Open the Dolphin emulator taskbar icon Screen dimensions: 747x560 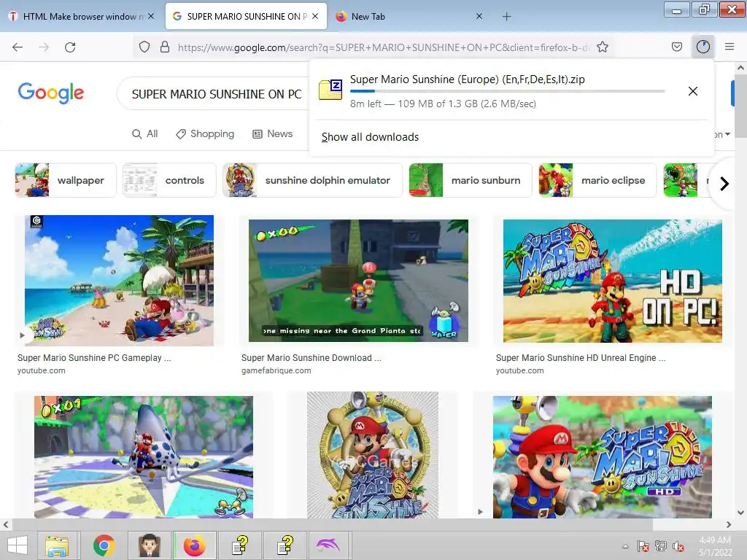click(330, 545)
